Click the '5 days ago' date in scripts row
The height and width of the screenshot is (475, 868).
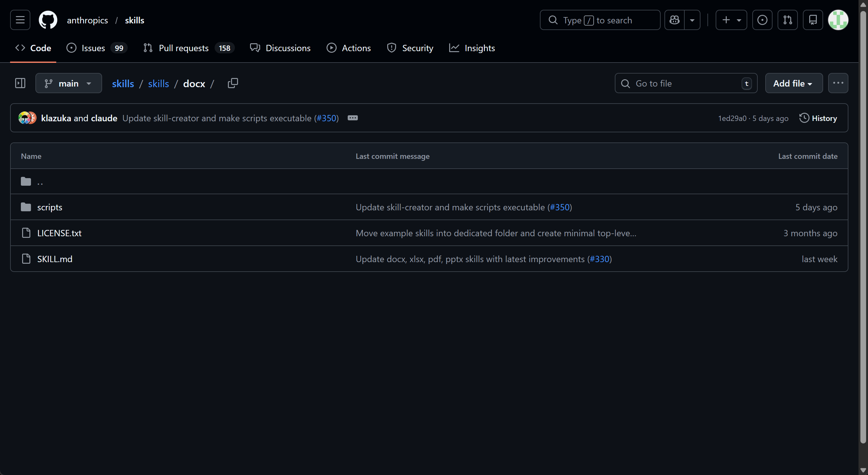(x=816, y=207)
